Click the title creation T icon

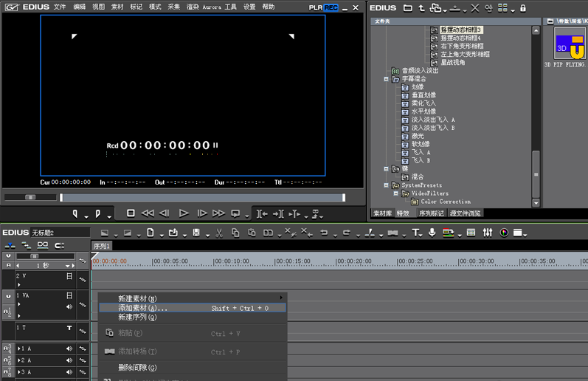pos(416,233)
